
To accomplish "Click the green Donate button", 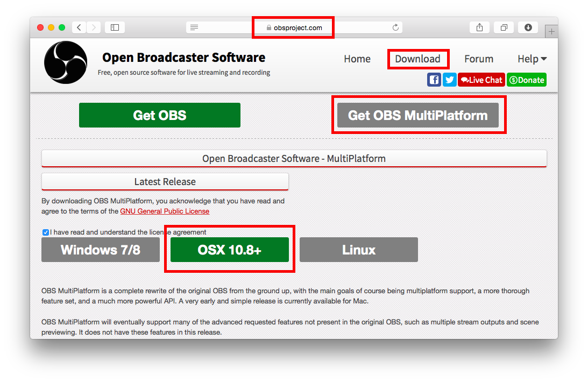I will pyautogui.click(x=527, y=80).
